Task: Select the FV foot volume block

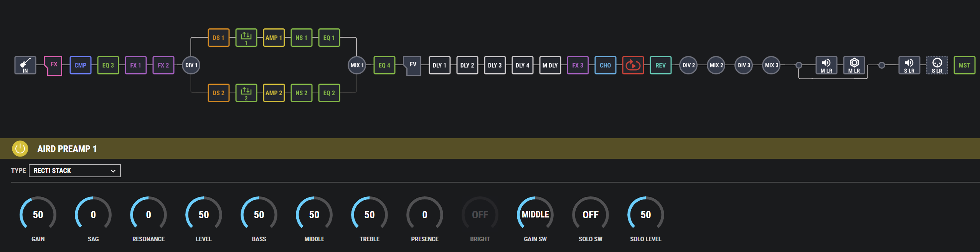Action: (412, 65)
